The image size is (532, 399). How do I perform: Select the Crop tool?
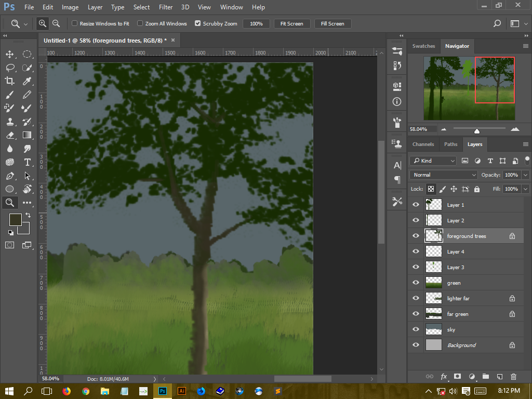(9, 81)
